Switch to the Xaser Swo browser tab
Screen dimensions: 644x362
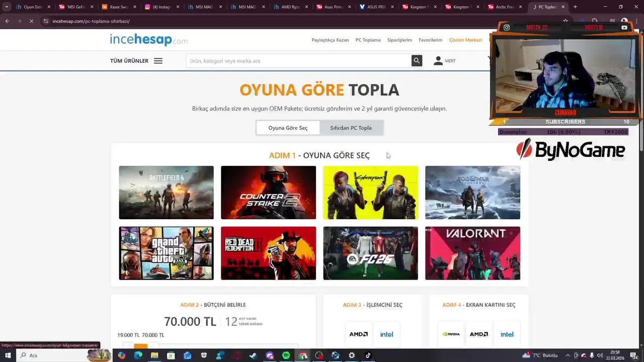(x=116, y=7)
